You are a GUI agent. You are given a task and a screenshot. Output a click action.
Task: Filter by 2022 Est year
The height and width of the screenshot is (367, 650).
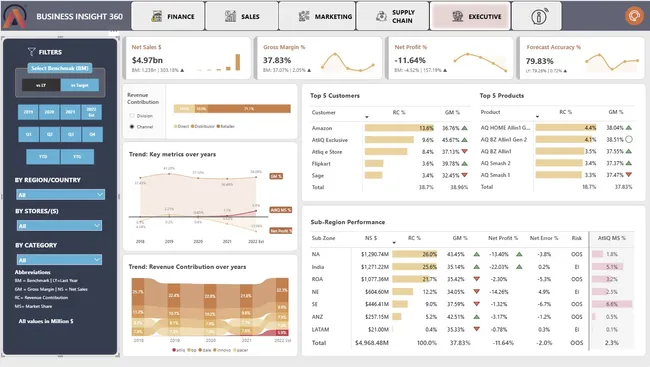pos(92,112)
